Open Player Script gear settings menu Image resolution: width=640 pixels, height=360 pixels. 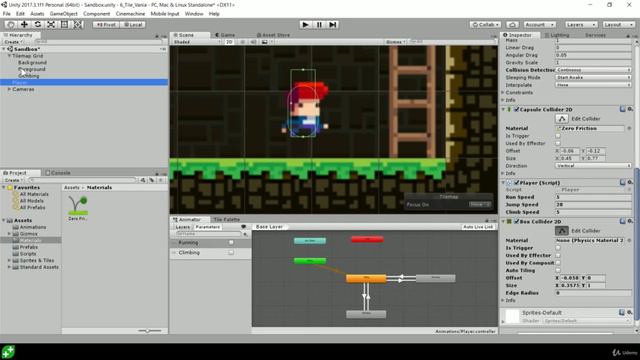(x=630, y=182)
